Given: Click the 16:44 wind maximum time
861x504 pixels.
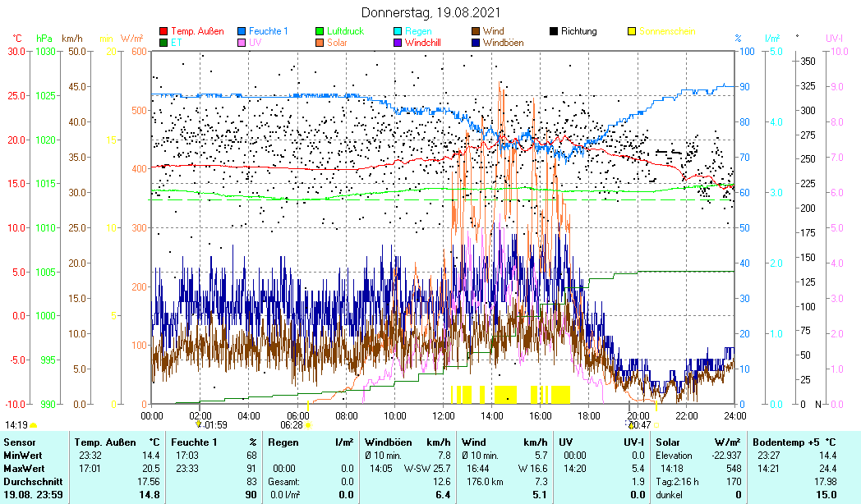Looking at the screenshot, I should 477,469.
